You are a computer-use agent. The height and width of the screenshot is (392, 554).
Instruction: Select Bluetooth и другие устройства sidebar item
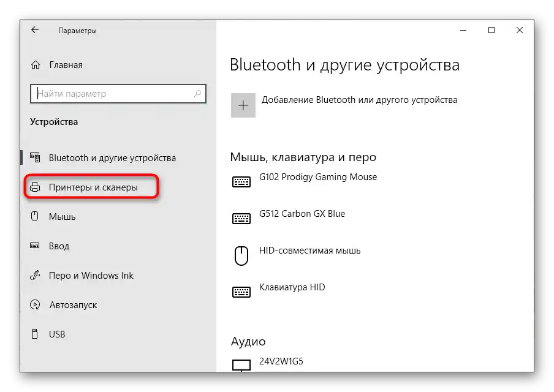pyautogui.click(x=112, y=158)
